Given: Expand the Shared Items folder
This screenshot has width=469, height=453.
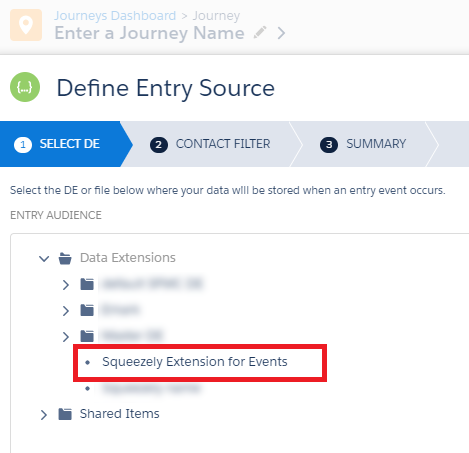Looking at the screenshot, I should click(x=44, y=415).
